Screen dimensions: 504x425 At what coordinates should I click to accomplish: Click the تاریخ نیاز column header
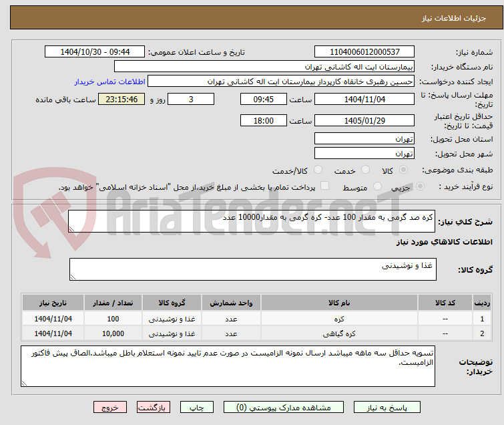pyautogui.click(x=53, y=303)
